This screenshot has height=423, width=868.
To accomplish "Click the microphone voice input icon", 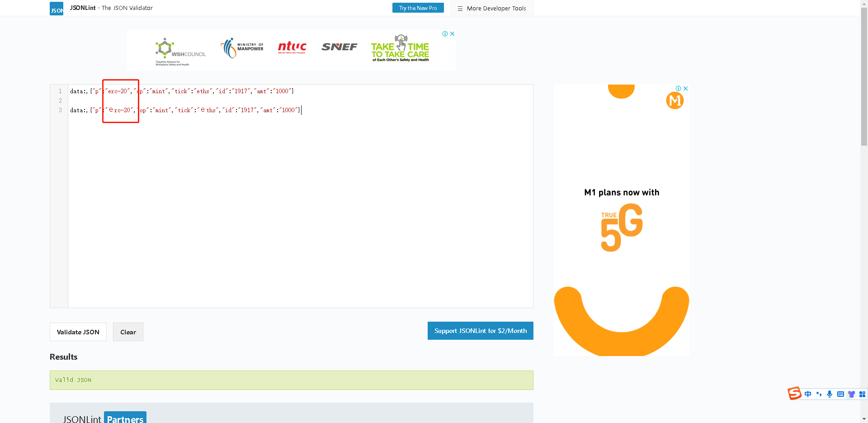I will 830,394.
